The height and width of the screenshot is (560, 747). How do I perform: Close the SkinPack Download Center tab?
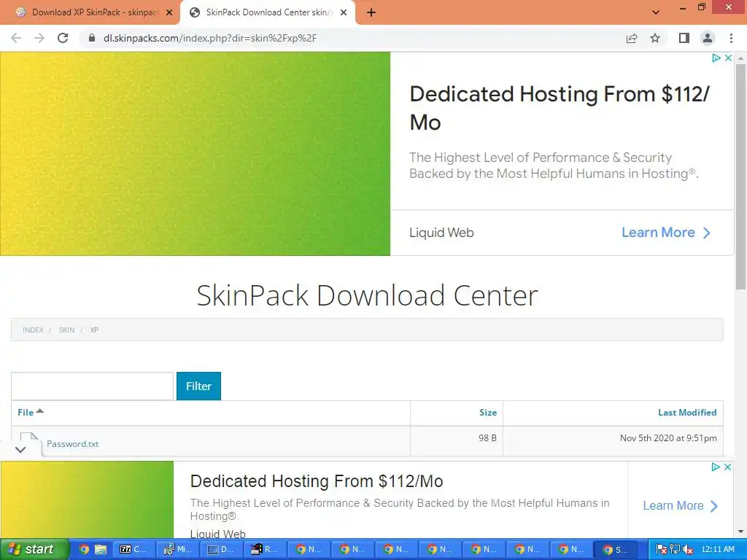pos(344,13)
